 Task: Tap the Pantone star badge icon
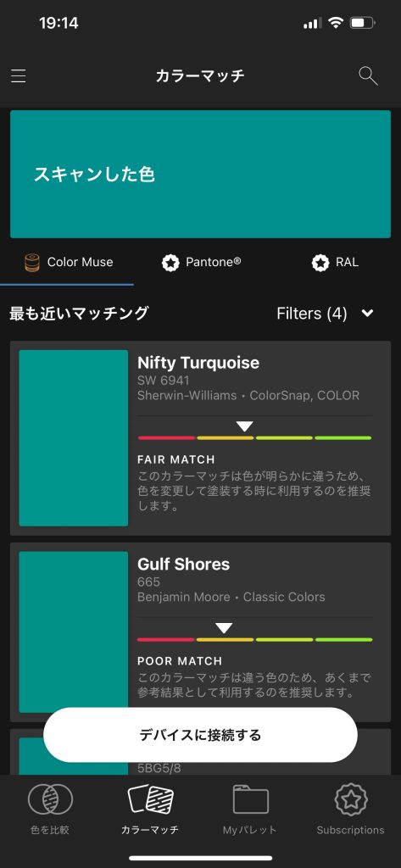pos(170,263)
